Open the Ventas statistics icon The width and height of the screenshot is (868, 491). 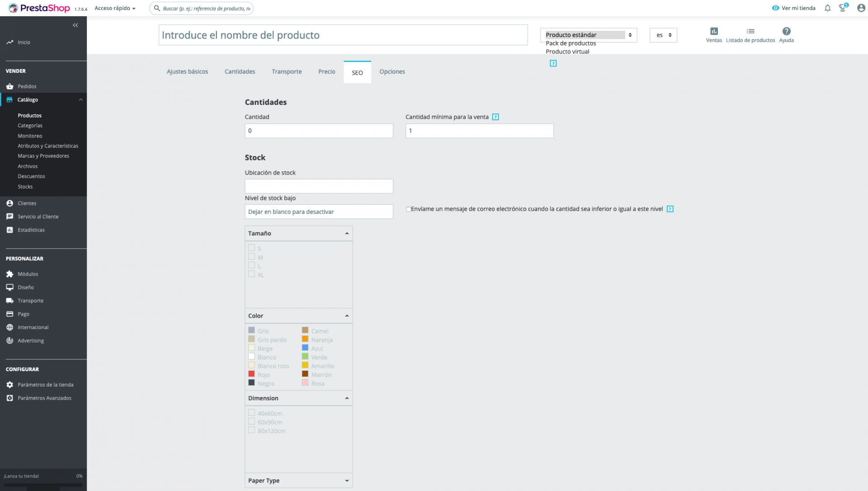[714, 31]
